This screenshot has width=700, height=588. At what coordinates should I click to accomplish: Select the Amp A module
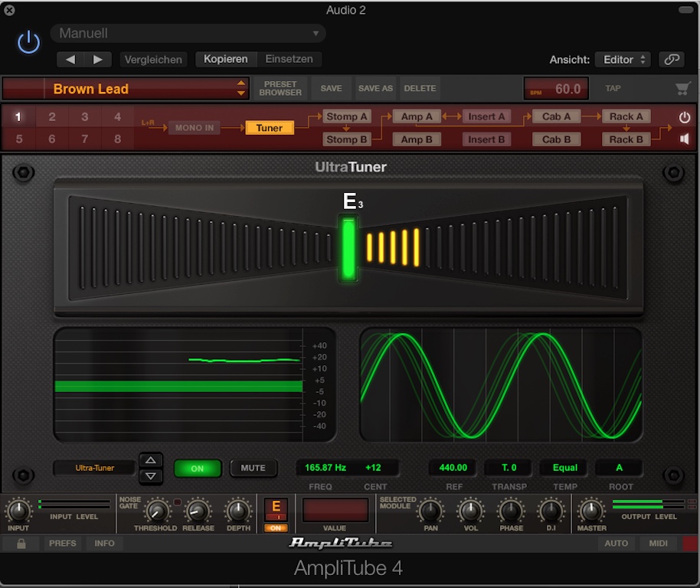(x=417, y=116)
